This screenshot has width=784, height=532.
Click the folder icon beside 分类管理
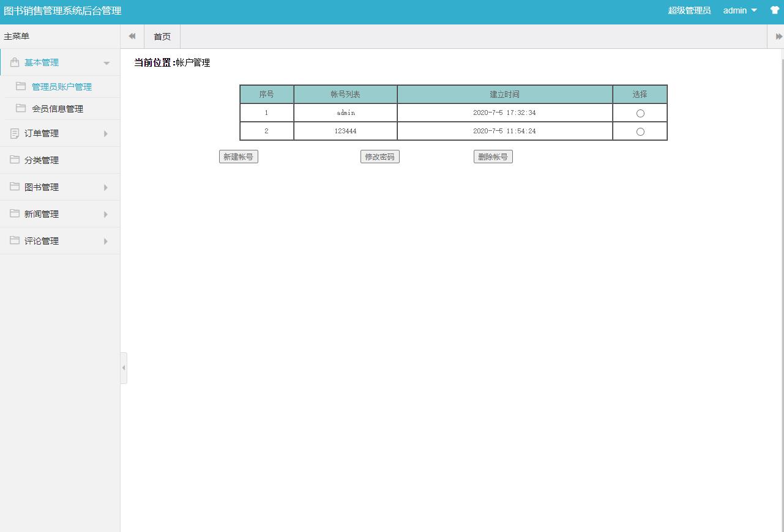click(x=13, y=160)
